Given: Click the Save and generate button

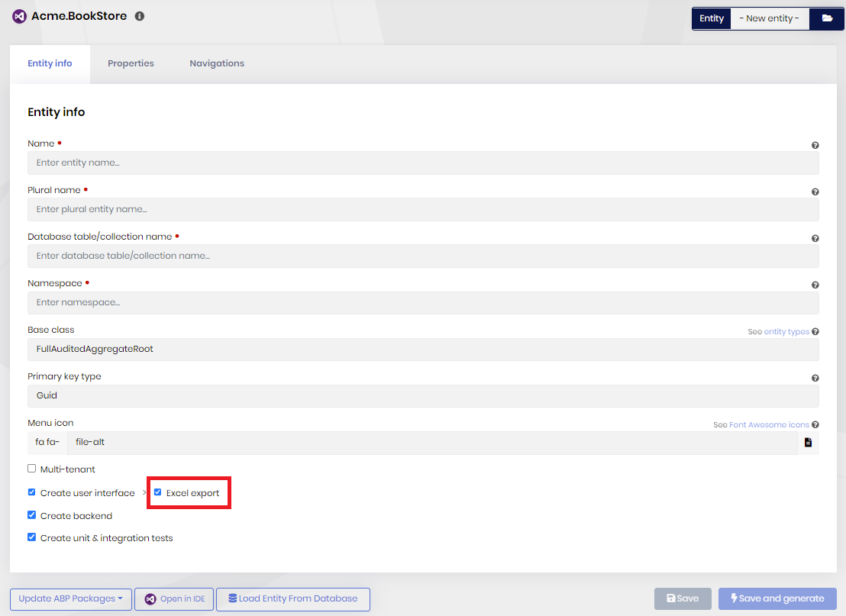Looking at the screenshot, I should pos(777,598).
